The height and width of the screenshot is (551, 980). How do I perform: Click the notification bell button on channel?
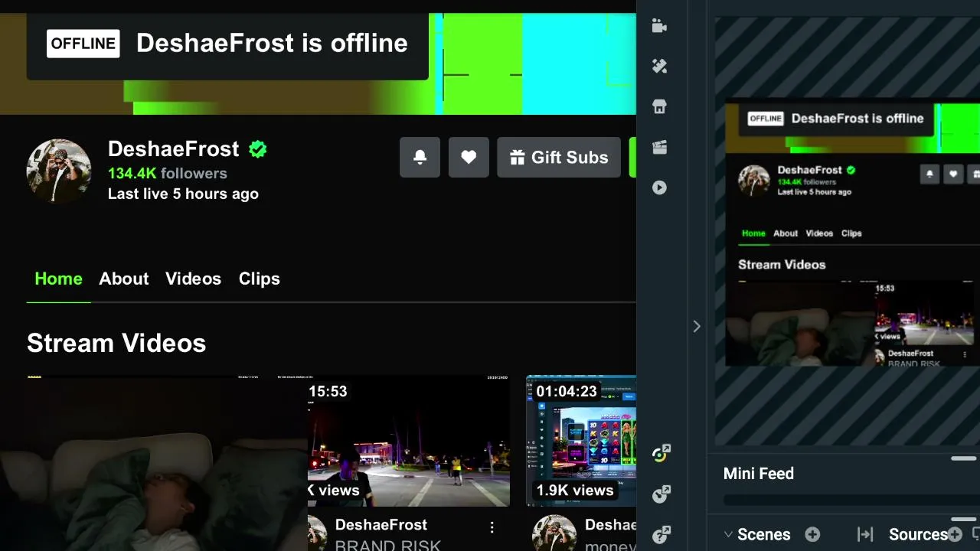pos(420,157)
